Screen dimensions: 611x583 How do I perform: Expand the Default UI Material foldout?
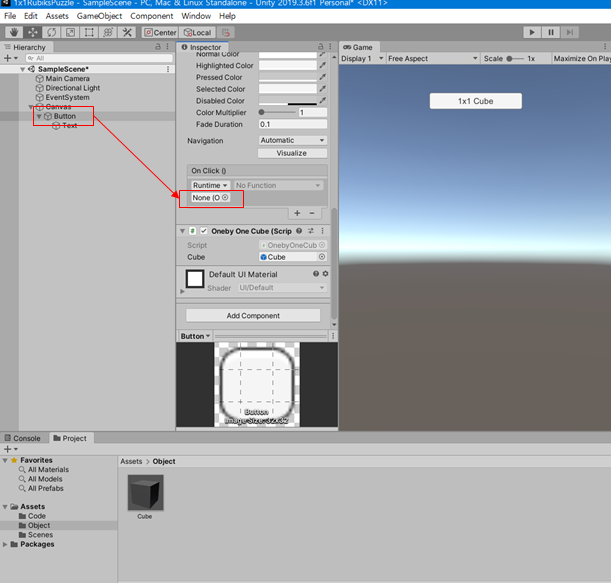pyautogui.click(x=182, y=291)
